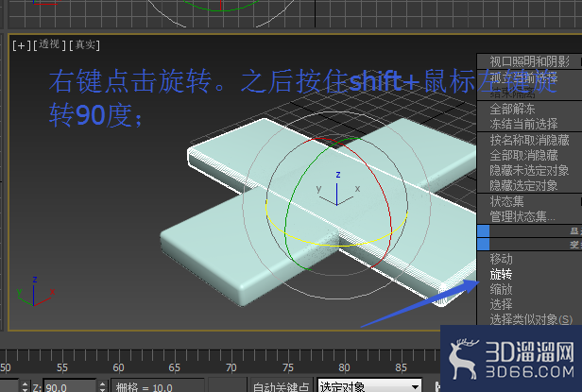Click the spinner left of the Z label
582x392 pixels.
click(x=25, y=386)
